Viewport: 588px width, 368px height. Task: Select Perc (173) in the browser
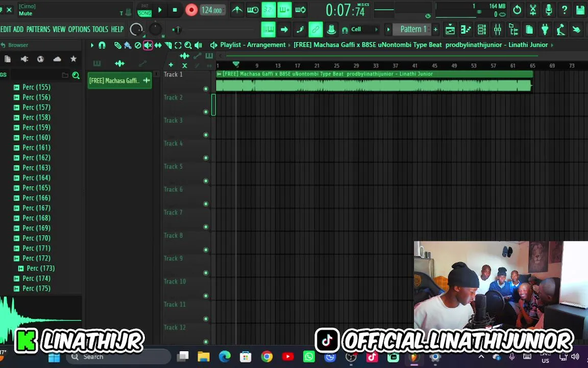40,268
